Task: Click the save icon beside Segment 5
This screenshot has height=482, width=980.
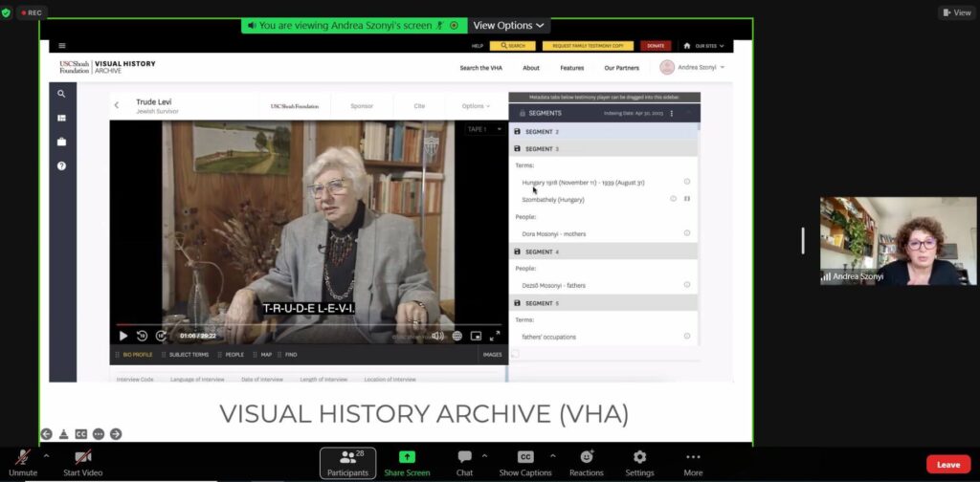Action: point(517,303)
